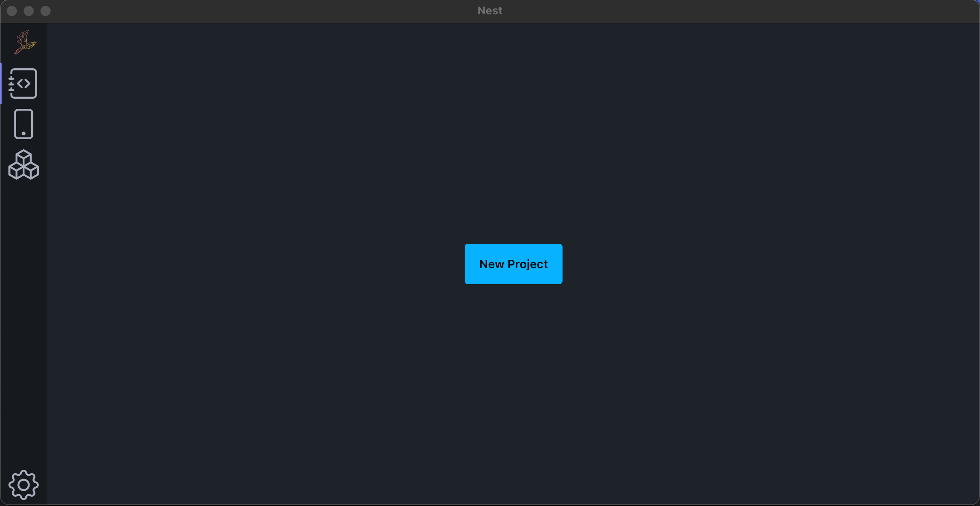Zoom the Nest window to fullscreen
The image size is (980, 506).
click(45, 11)
